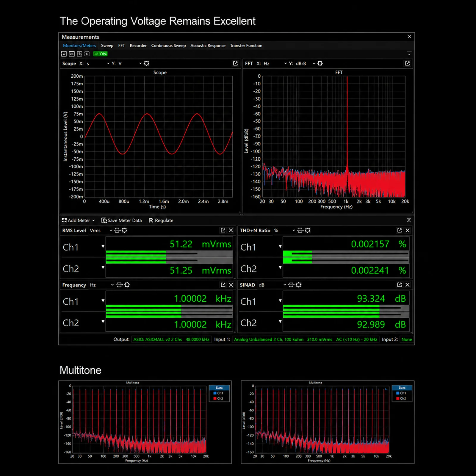This screenshot has height=476, width=476.
Task: Expand the toolbar overflow chevron at right
Action: pos(409,54)
